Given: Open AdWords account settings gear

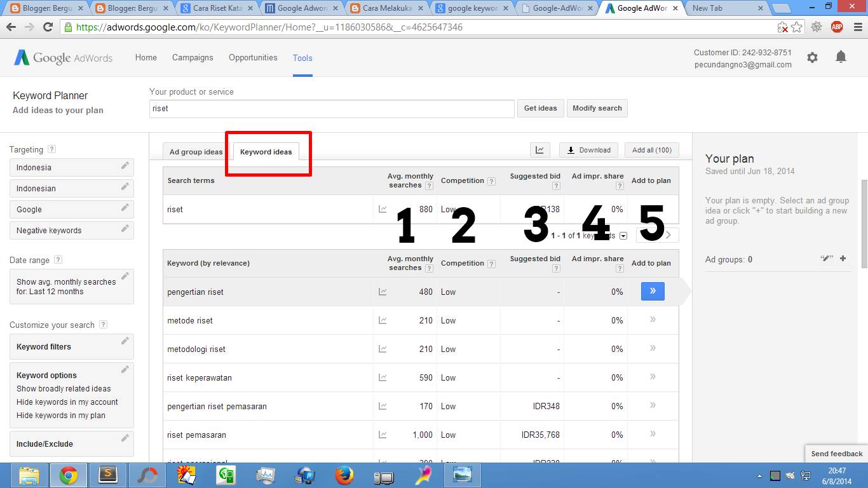Looking at the screenshot, I should [812, 58].
